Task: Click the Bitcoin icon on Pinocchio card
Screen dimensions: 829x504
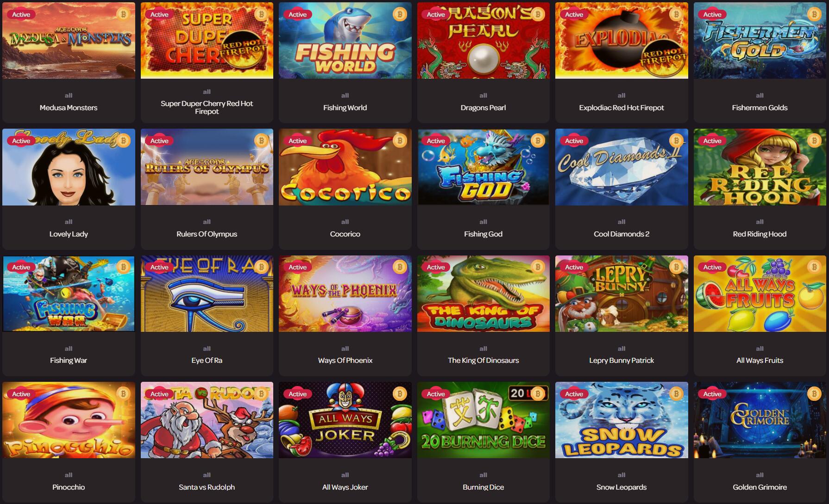Action: click(123, 394)
